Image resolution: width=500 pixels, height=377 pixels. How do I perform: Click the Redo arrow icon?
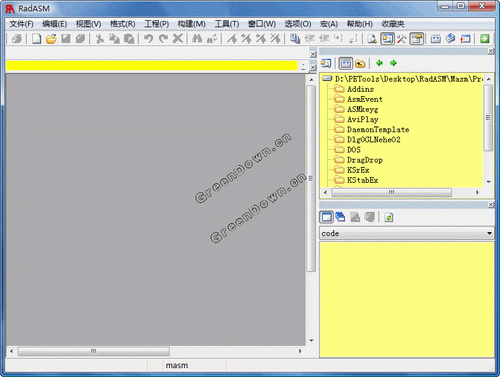pos(163,39)
